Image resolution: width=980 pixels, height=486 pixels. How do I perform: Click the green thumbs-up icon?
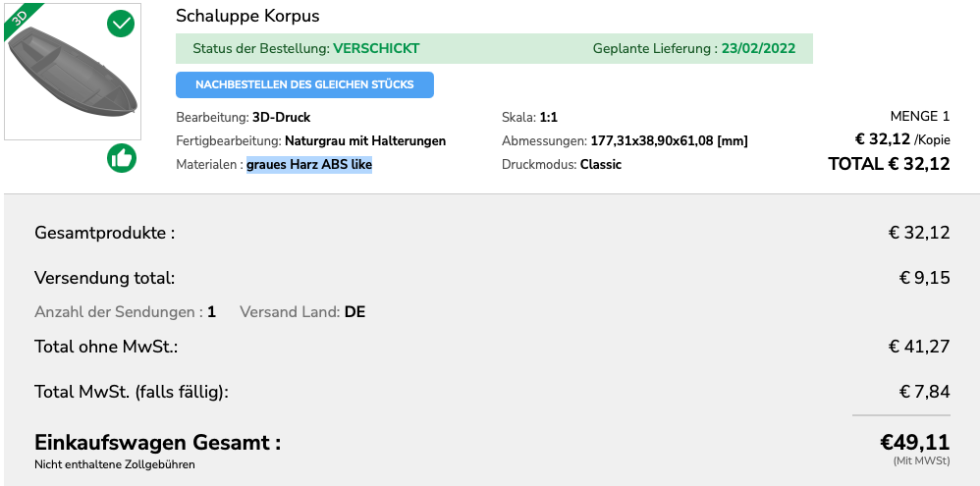click(x=122, y=157)
